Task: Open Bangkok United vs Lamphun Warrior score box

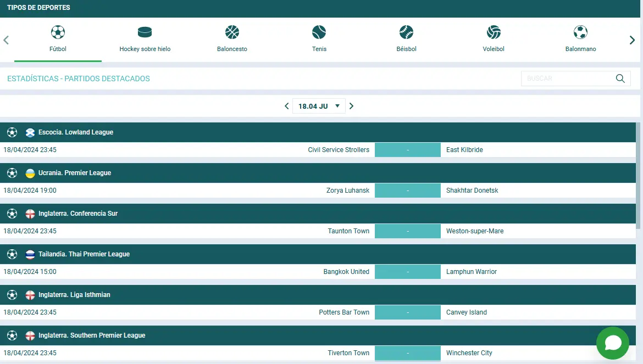Action: click(x=407, y=272)
